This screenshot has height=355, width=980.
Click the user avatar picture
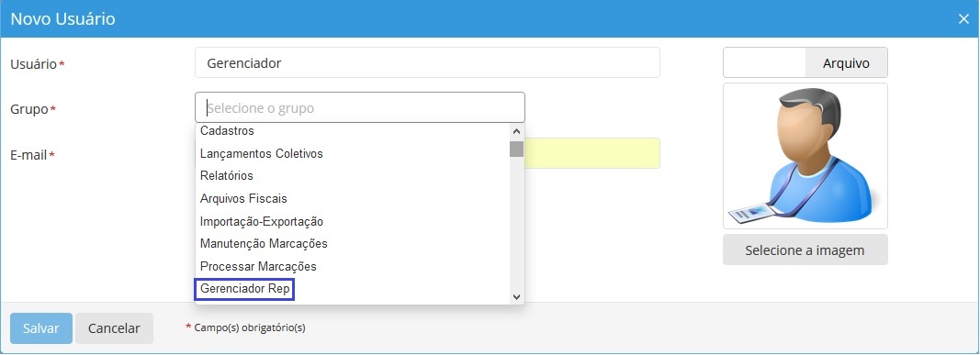[805, 156]
